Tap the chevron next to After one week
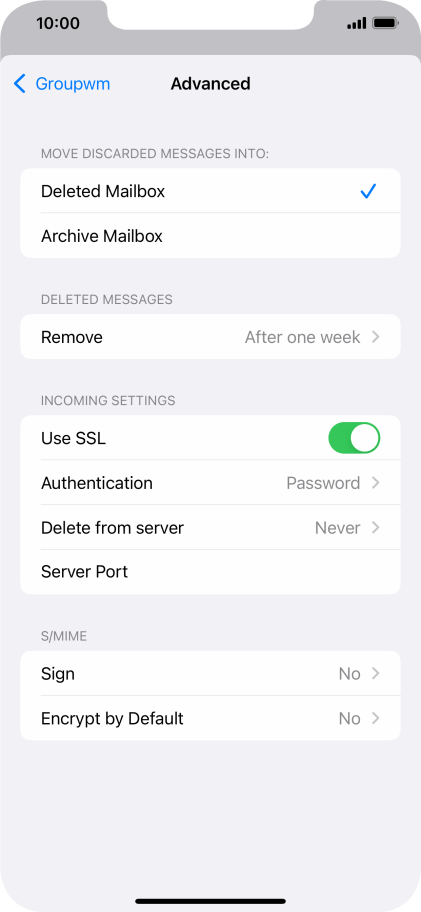 376,337
